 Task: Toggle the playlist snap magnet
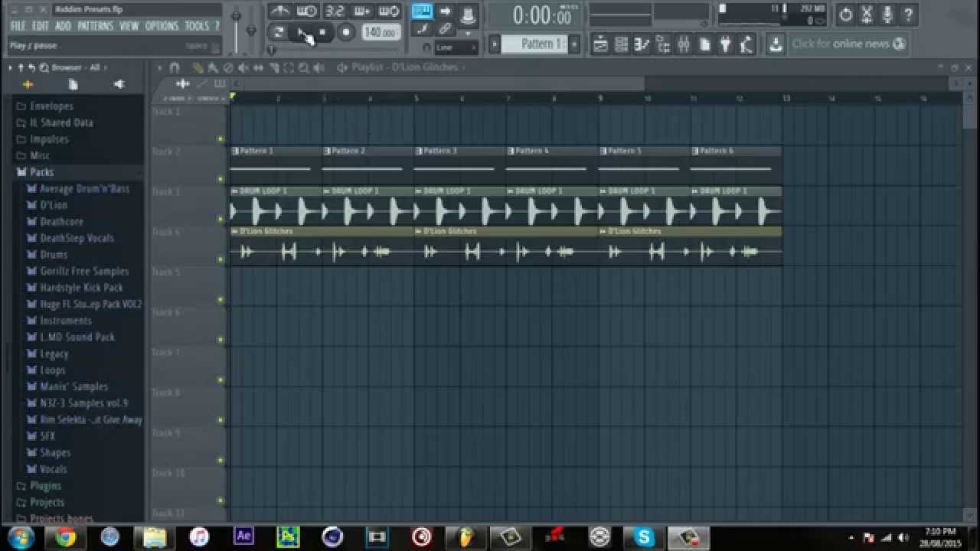pos(174,67)
